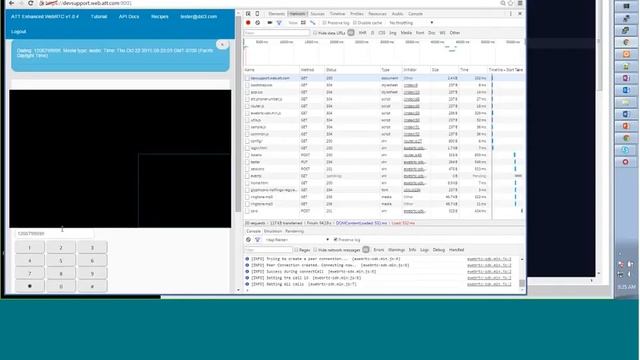Viewport: 640px width, 360px height.
Task: Open the Profiles DevTools tab
Action: tap(356, 14)
